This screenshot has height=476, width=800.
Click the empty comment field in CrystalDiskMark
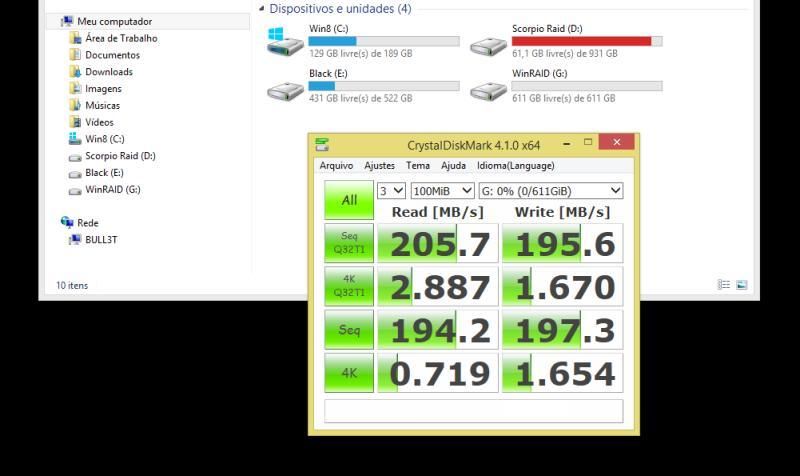point(473,411)
